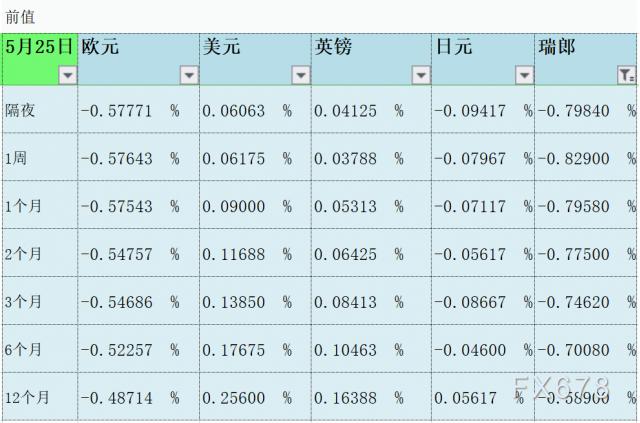Select the 美元 header cell
The height and width of the screenshot is (423, 640).
pyautogui.click(x=255, y=59)
